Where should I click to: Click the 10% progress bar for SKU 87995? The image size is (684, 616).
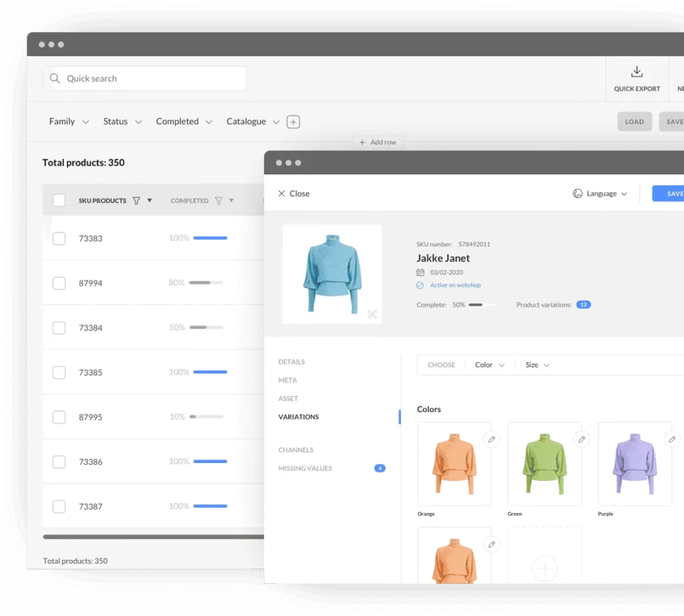click(206, 417)
